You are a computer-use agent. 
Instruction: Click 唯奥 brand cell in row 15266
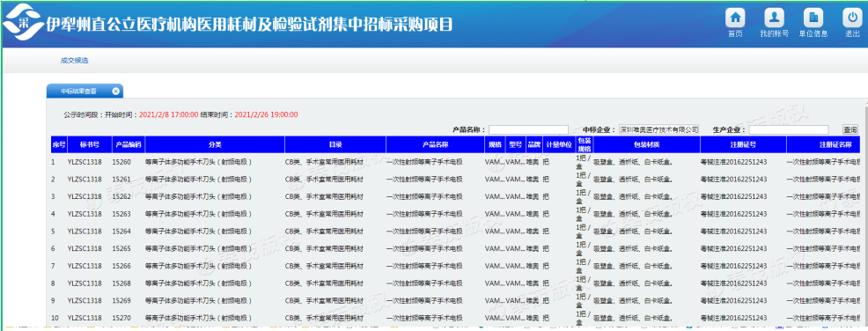click(532, 266)
